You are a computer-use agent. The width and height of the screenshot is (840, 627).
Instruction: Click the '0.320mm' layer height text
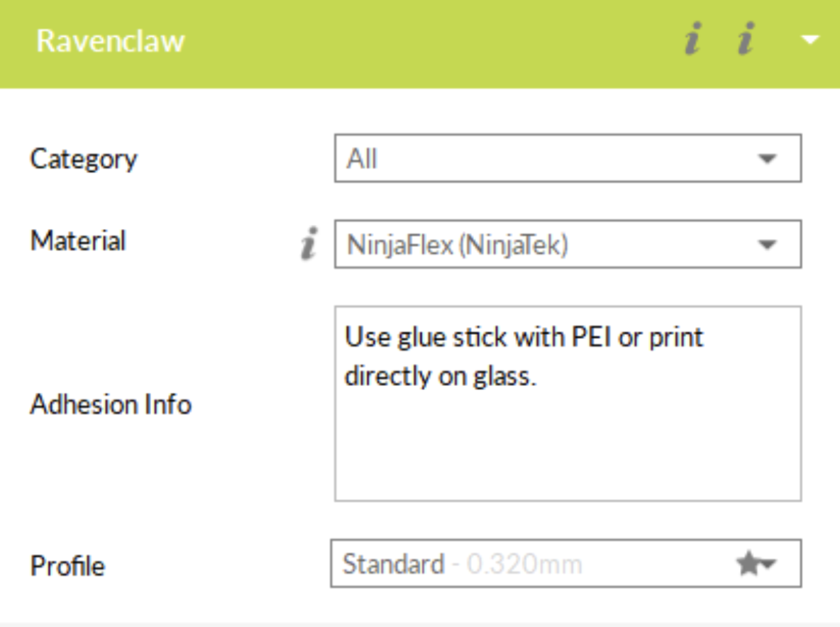point(525,565)
